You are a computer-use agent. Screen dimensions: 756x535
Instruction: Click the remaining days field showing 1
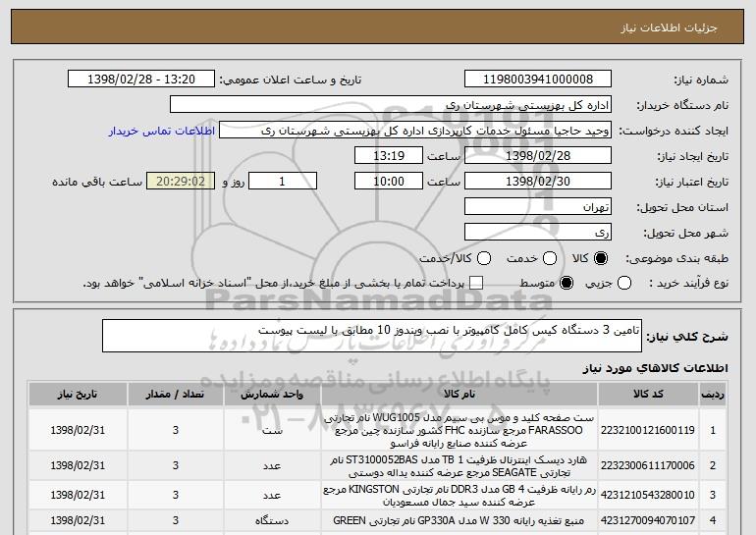click(283, 182)
